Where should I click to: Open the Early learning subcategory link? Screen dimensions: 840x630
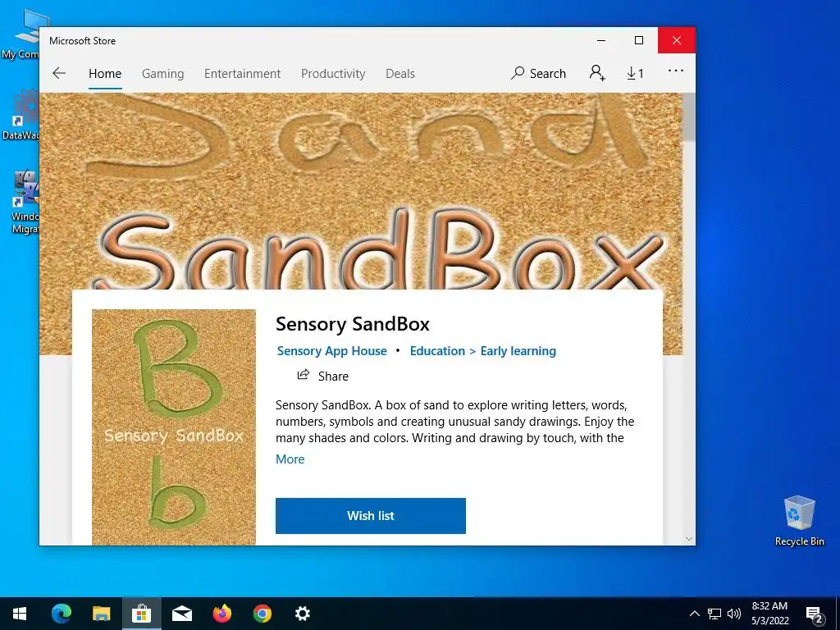click(x=518, y=351)
